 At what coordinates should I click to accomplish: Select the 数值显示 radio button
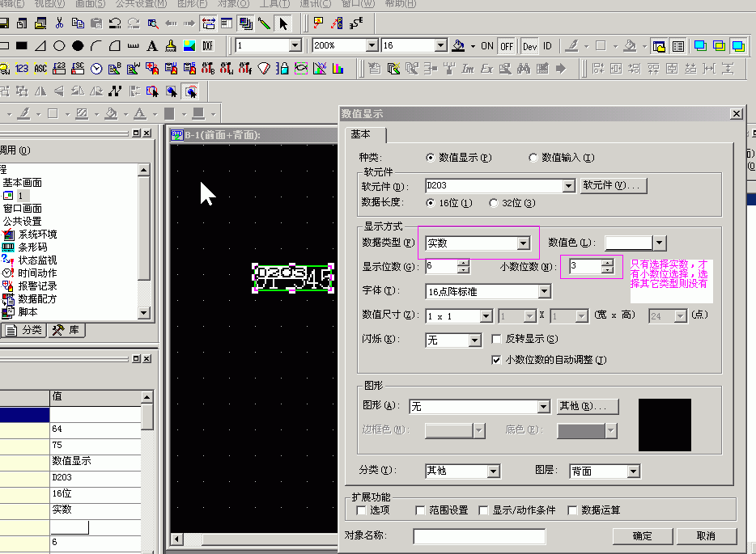430,158
